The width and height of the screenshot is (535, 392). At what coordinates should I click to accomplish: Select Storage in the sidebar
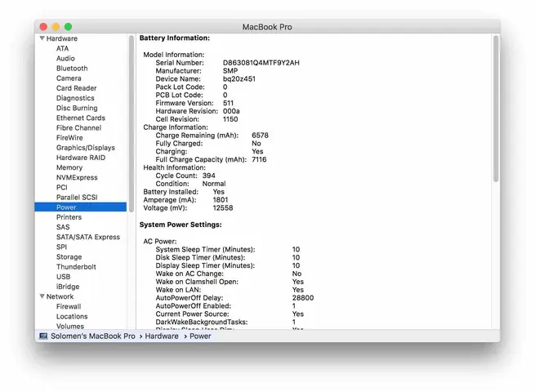69,256
